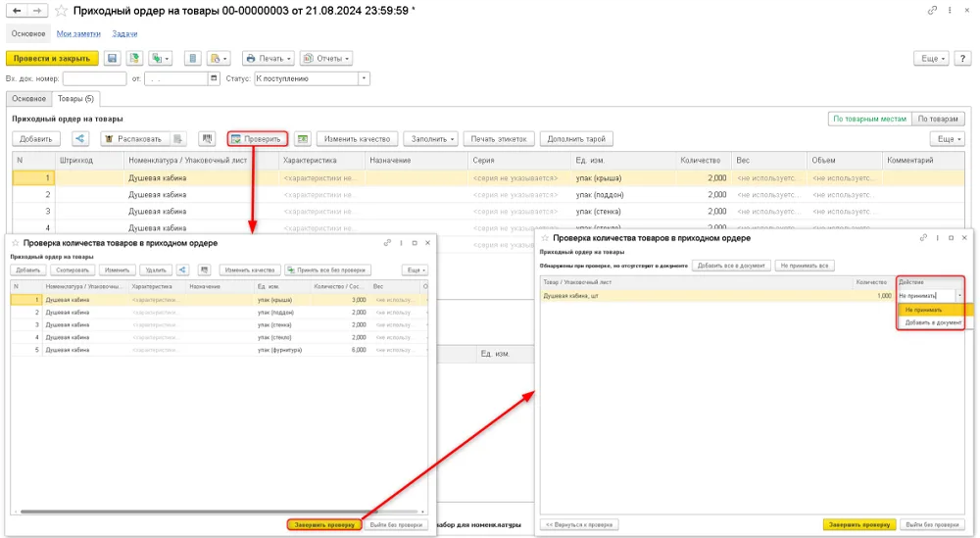
Task: Click Не принимать все button
Action: coord(805,266)
